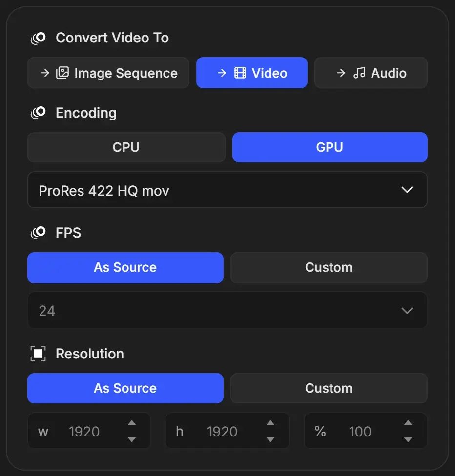Click the FPS section icon
Image resolution: width=455 pixels, height=476 pixels.
click(38, 233)
